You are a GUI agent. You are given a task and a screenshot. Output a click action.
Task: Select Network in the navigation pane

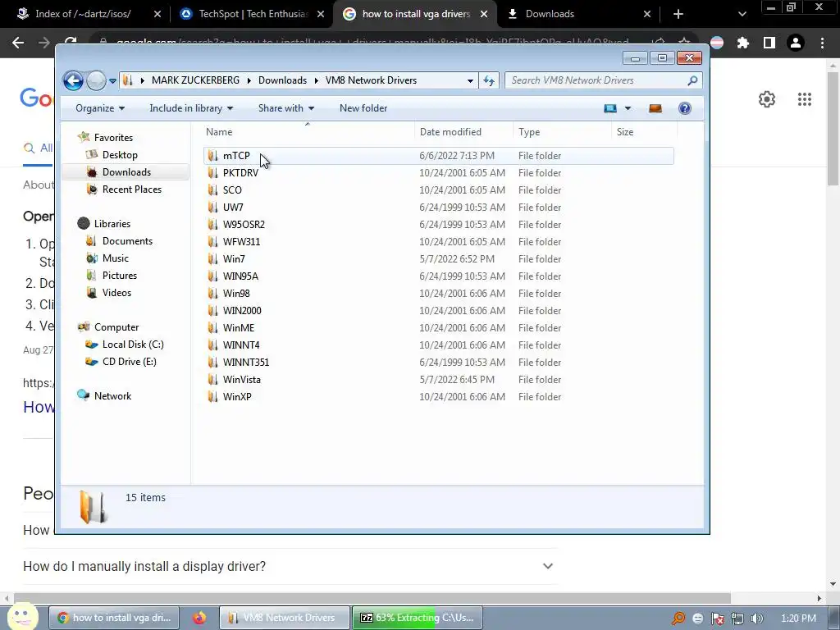(x=112, y=396)
